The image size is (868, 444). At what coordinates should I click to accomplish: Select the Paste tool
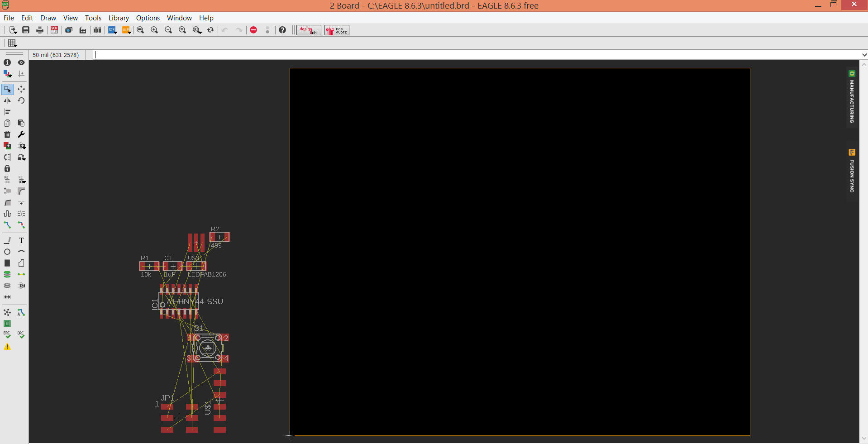21,123
